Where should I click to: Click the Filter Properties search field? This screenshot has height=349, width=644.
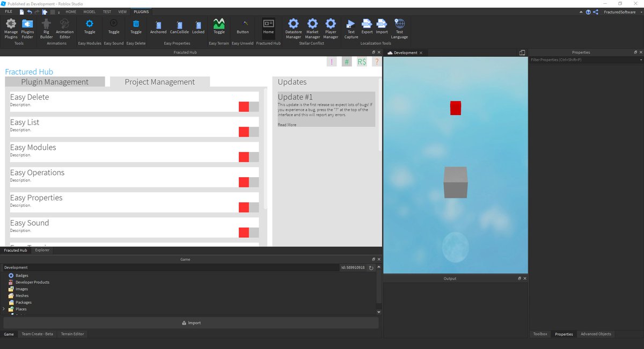pyautogui.click(x=583, y=60)
